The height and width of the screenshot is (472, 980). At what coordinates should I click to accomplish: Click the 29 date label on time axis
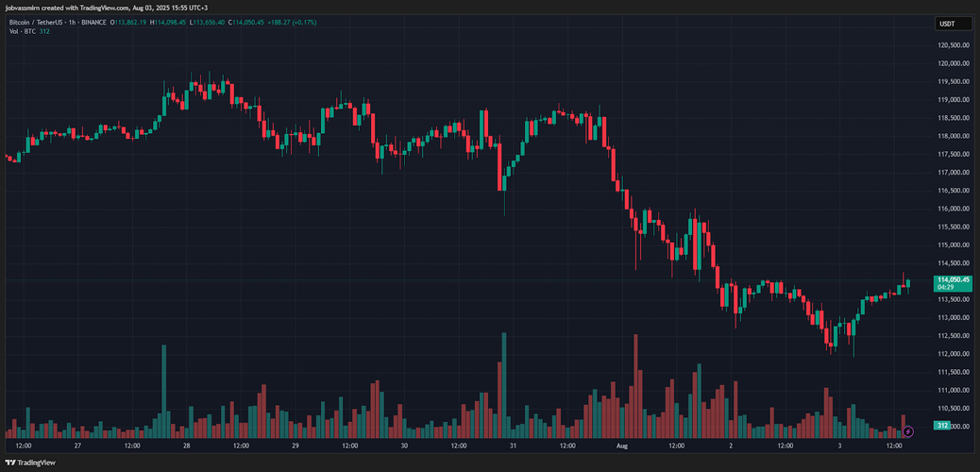pos(296,445)
